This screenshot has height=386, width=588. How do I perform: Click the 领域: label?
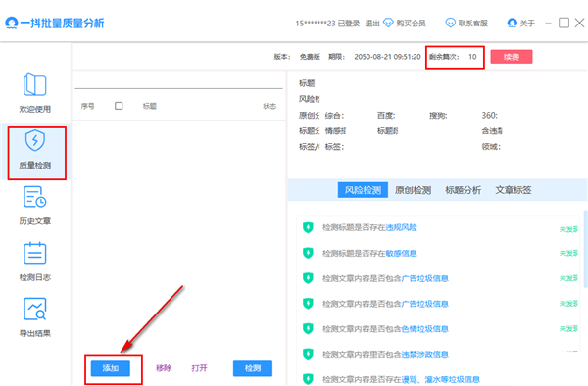[491, 147]
